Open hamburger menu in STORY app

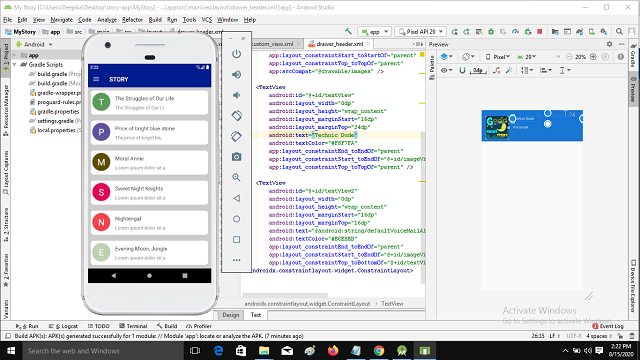click(x=96, y=79)
